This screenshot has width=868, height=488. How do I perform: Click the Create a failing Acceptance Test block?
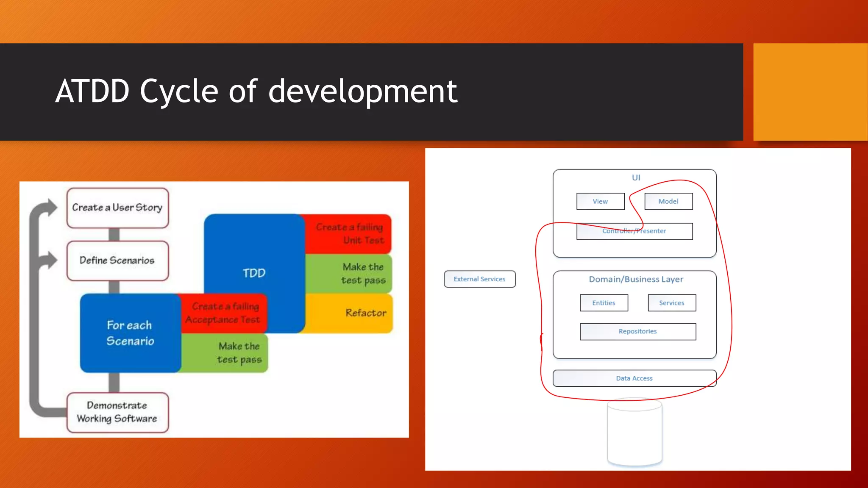pyautogui.click(x=223, y=313)
